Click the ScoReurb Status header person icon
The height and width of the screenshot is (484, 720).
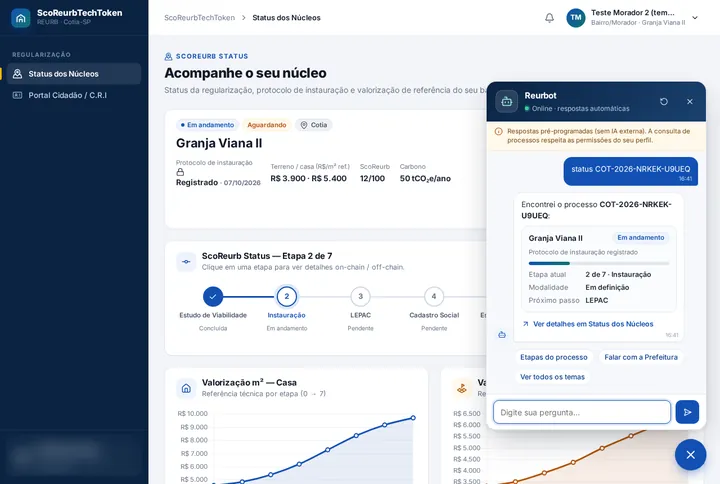click(169, 56)
